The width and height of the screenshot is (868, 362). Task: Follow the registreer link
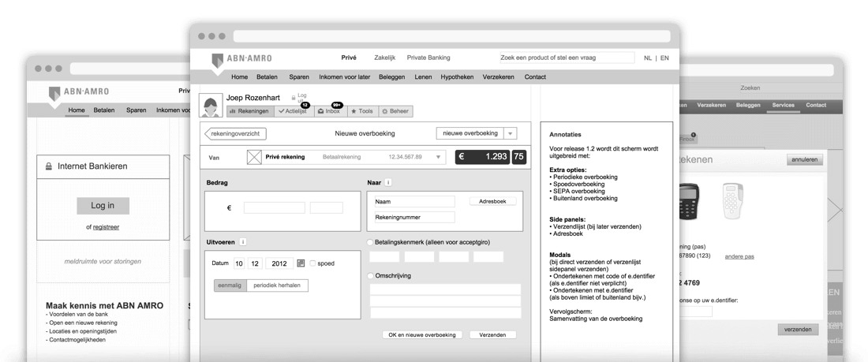point(106,227)
